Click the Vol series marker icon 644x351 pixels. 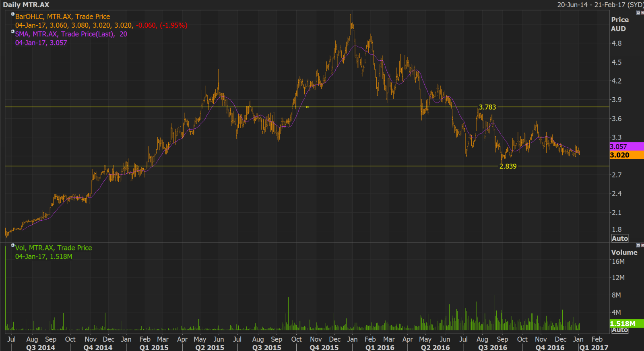tap(12, 245)
